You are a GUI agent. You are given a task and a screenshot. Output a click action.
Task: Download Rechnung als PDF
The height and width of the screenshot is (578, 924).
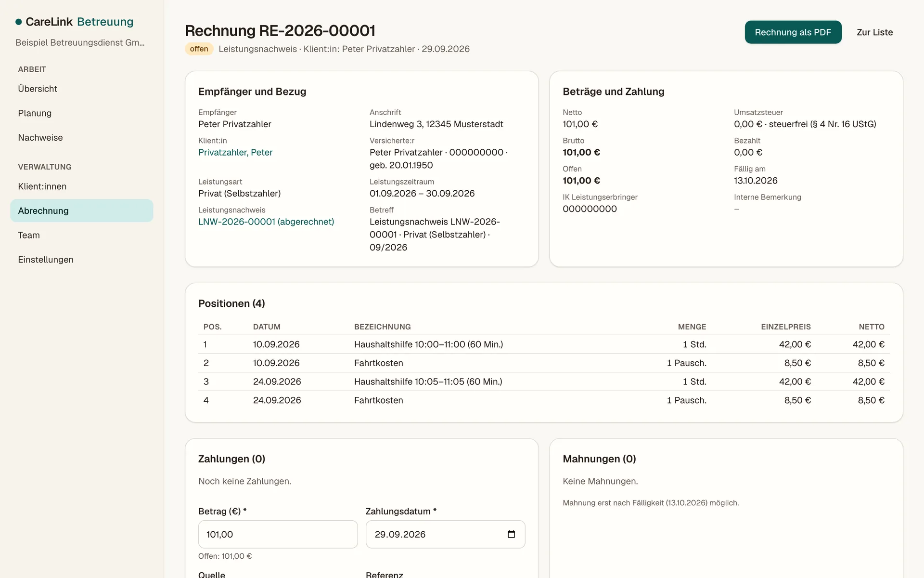[793, 32]
